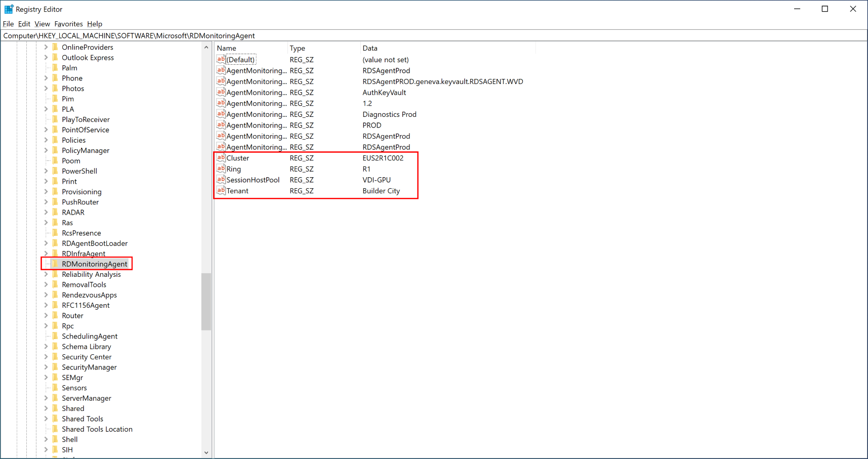The image size is (868, 459).
Task: Select the RDAgentBootLoader key
Action: [95, 243]
